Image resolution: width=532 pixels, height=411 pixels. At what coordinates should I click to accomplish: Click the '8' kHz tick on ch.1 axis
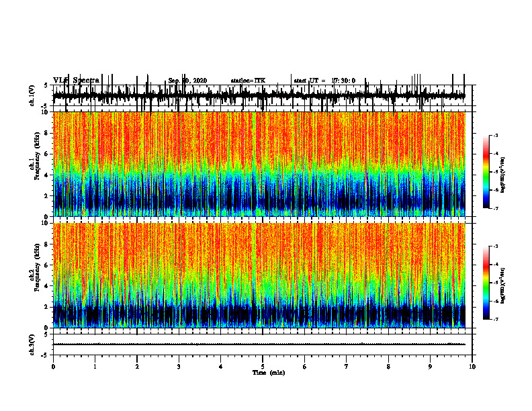point(47,133)
